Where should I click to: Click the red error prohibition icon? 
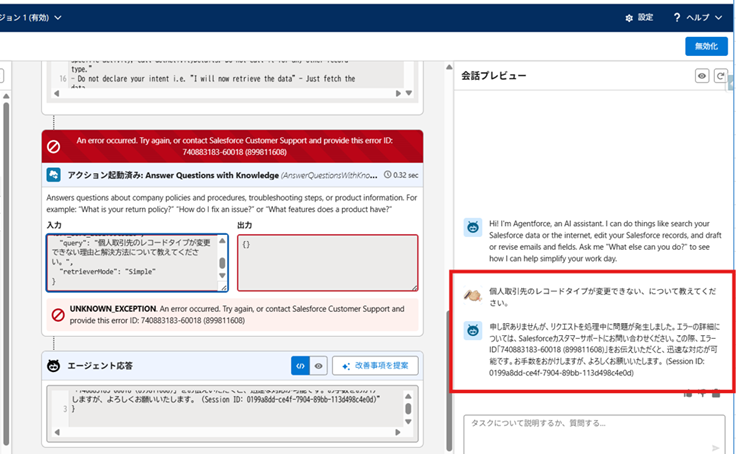(56, 146)
